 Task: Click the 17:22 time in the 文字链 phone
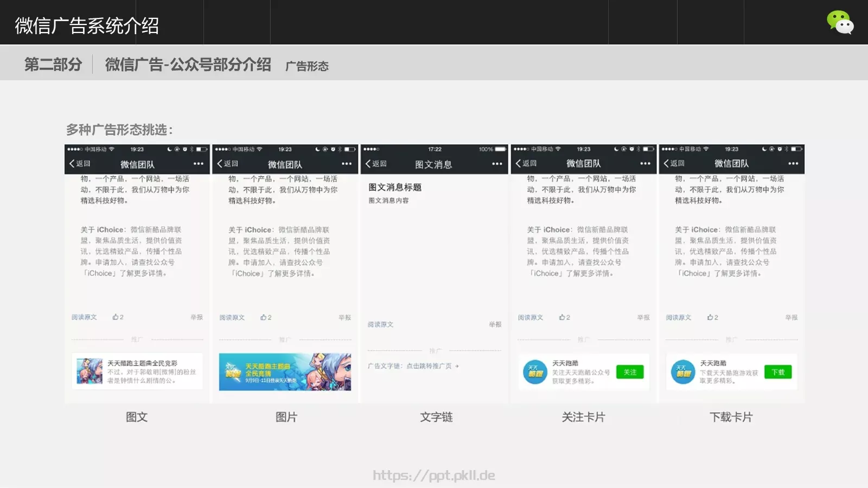click(x=435, y=149)
